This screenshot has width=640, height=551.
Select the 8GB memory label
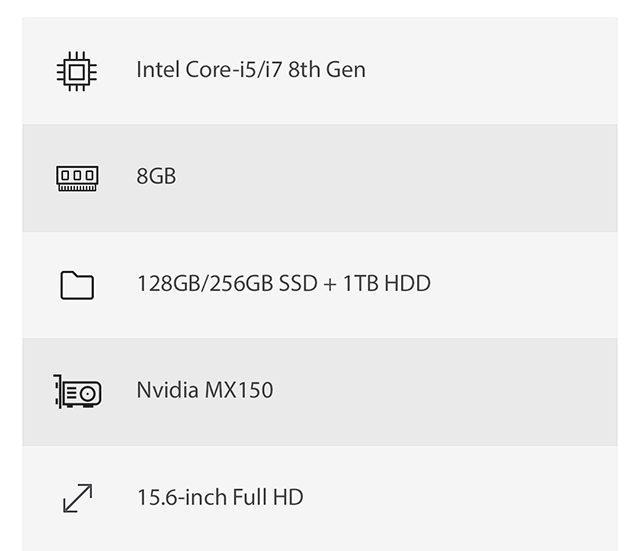pos(156,176)
